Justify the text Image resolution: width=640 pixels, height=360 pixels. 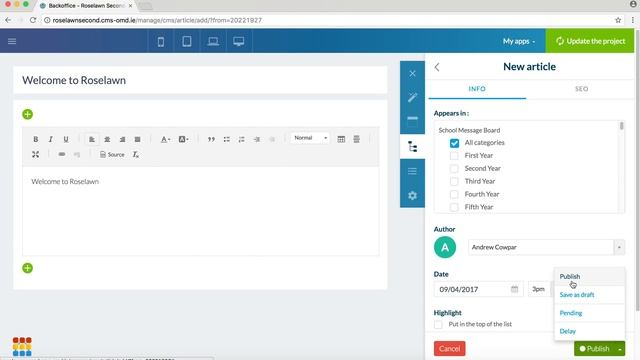138,139
